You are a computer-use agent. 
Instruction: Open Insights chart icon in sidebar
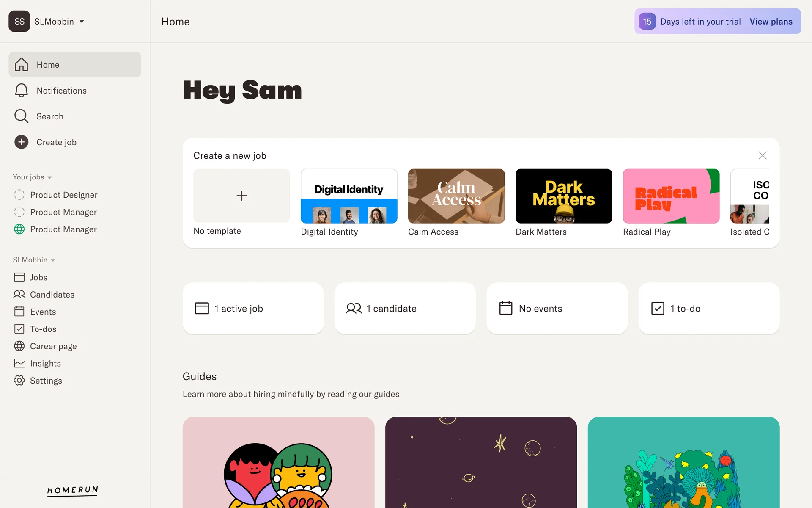tap(19, 363)
